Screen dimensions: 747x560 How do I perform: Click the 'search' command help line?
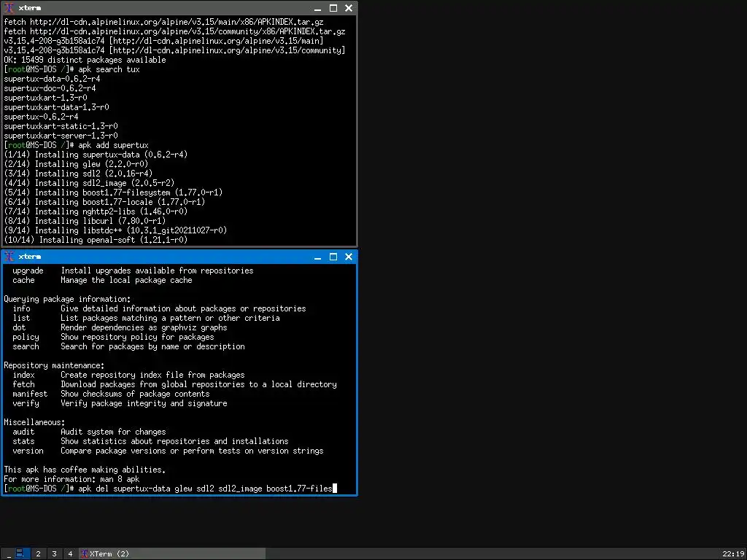pyautogui.click(x=128, y=346)
